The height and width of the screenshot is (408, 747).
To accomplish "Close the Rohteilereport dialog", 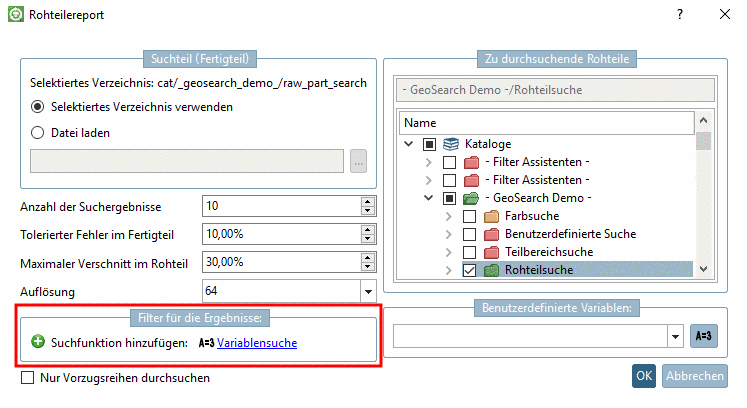I will click(725, 14).
